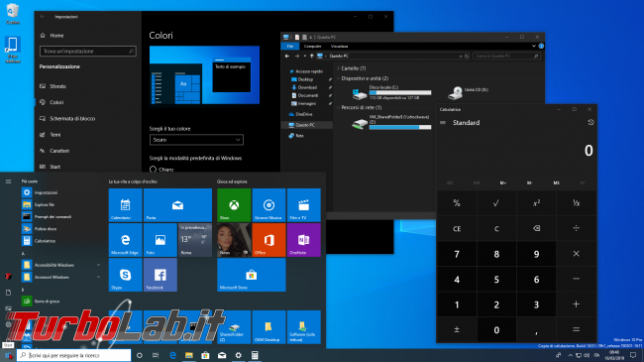Open Edge from the taskbar
Viewport: 644px width, 362px height.
tap(172, 355)
